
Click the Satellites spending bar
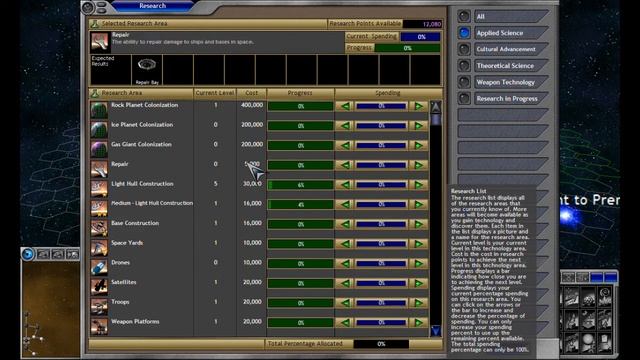tap(382, 283)
